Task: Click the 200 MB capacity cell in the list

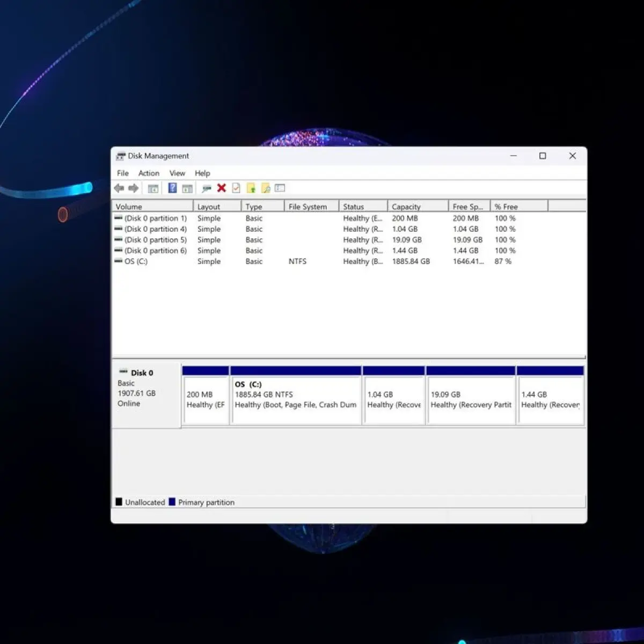Action: pos(405,218)
